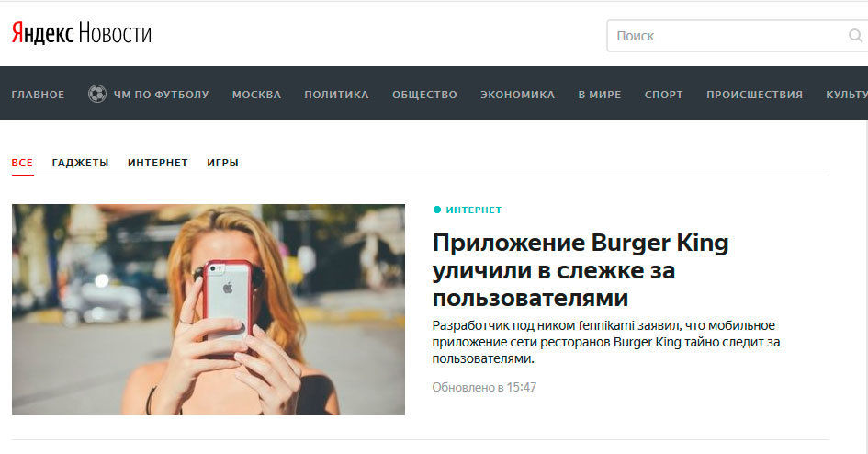Screen dimensions: 868x454
Task: Go to the Москва section
Action: [x=257, y=95]
